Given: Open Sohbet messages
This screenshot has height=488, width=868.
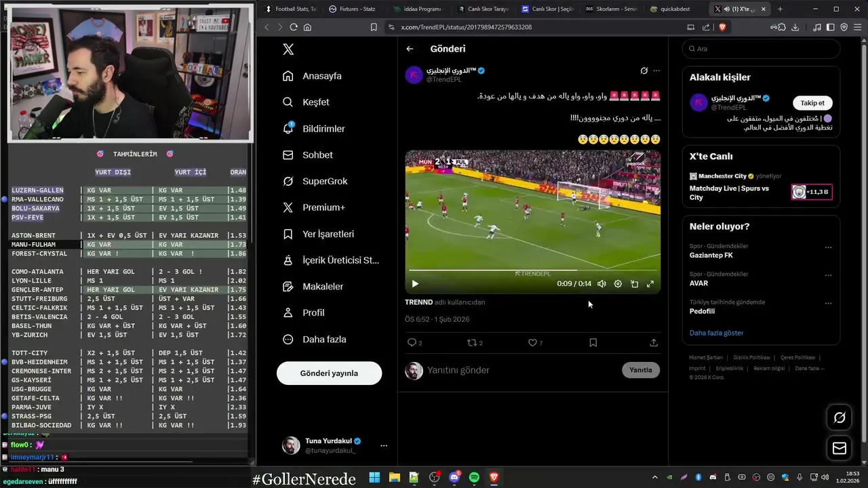Looking at the screenshot, I should [308, 155].
